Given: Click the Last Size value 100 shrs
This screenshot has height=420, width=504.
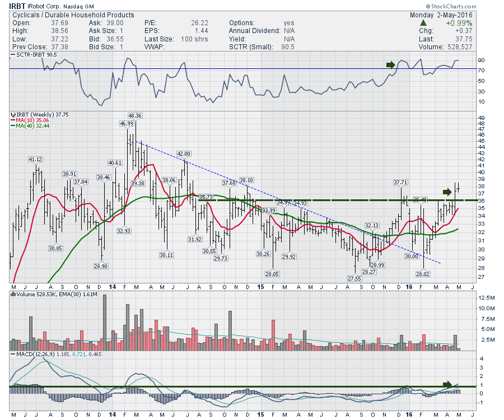Looking at the screenshot, I should [x=194, y=39].
